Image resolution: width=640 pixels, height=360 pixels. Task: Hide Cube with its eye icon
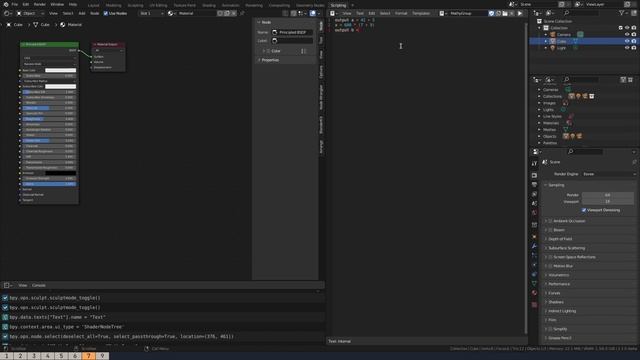click(x=627, y=41)
